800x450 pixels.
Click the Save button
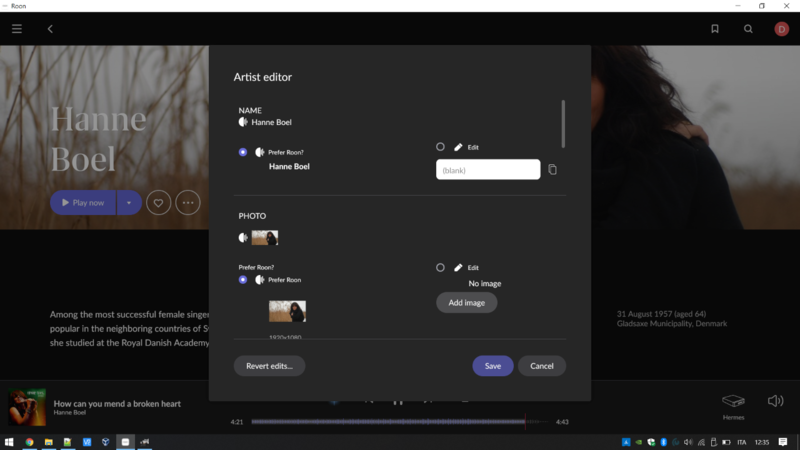click(x=492, y=366)
